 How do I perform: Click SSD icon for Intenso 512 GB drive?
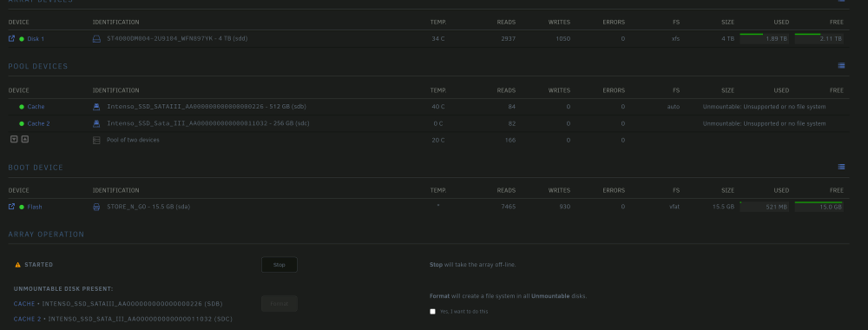[x=96, y=107]
